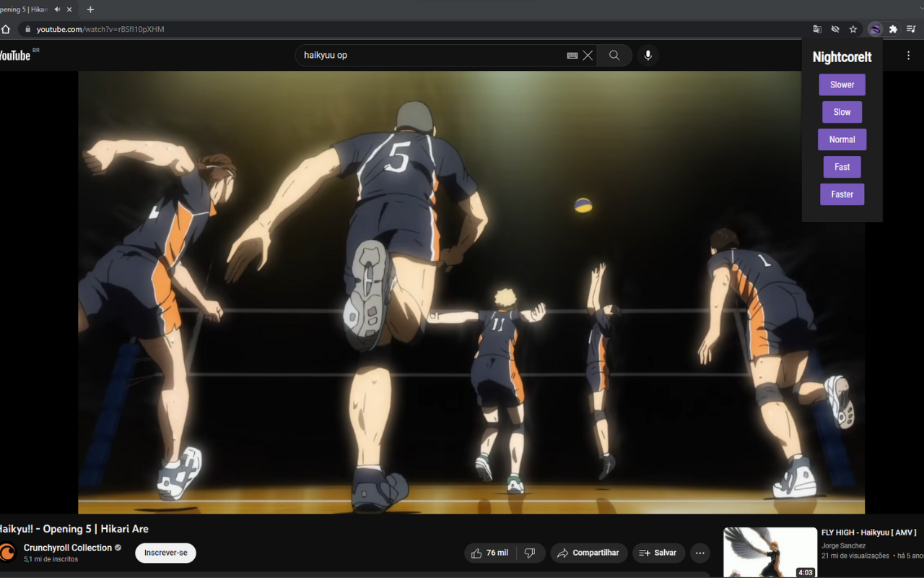This screenshot has height=578, width=924.
Task: Clear the search text with the X
Action: (x=588, y=56)
